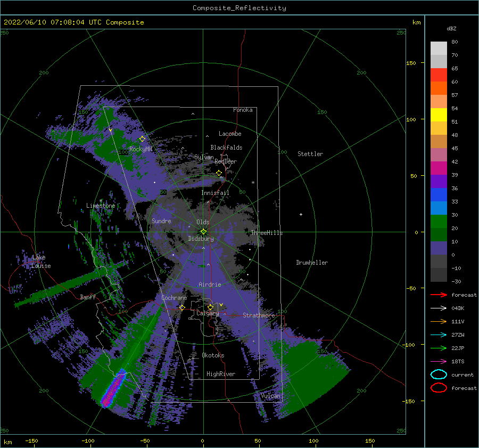Click the RedDeer city label

pos(226,161)
